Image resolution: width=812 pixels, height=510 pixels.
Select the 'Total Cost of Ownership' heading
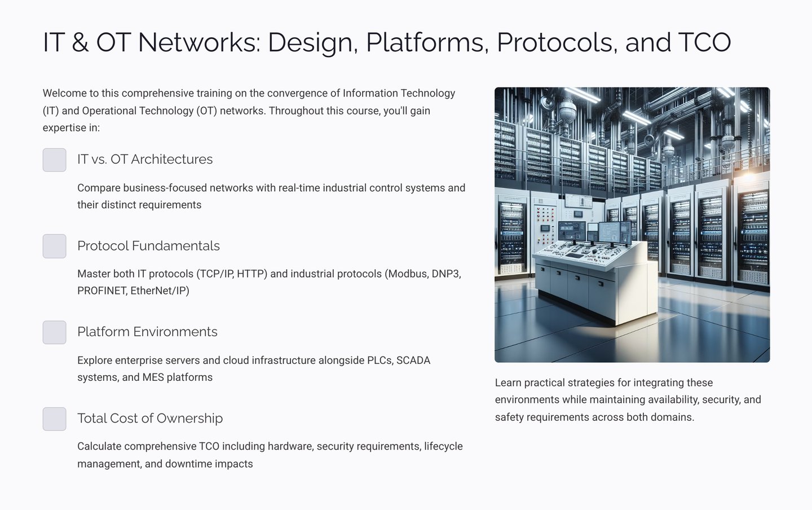pyautogui.click(x=150, y=418)
